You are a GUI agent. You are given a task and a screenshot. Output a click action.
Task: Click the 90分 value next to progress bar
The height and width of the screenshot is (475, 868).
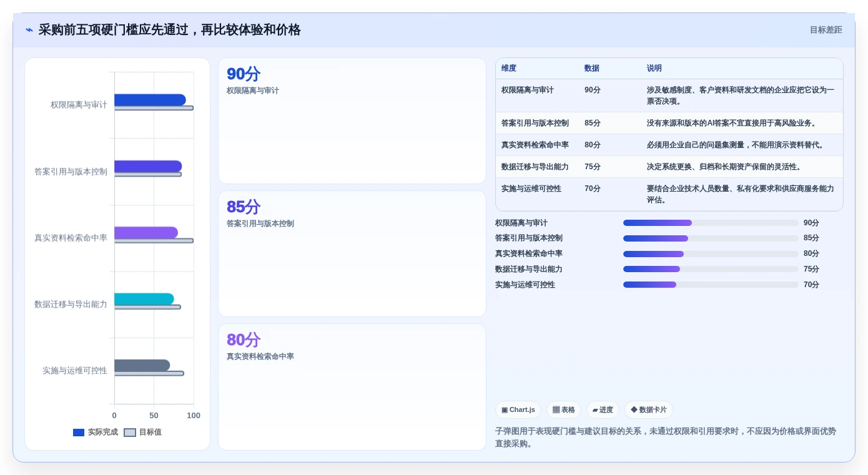point(811,223)
